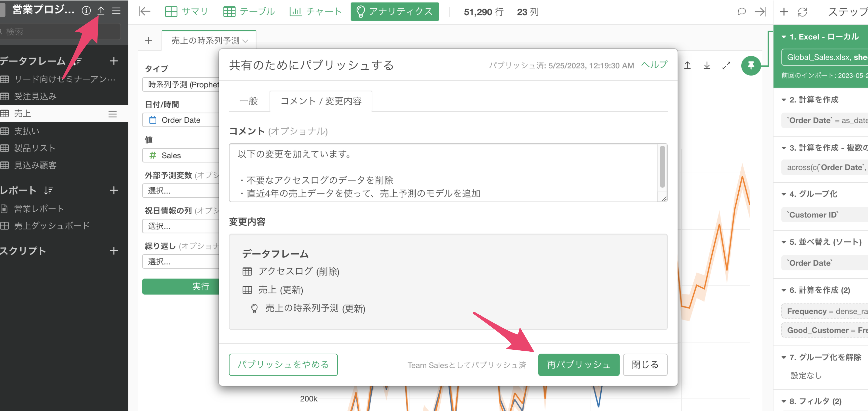Click the chart download arrow icon
Viewport: 868px width, 411px height.
coord(706,65)
